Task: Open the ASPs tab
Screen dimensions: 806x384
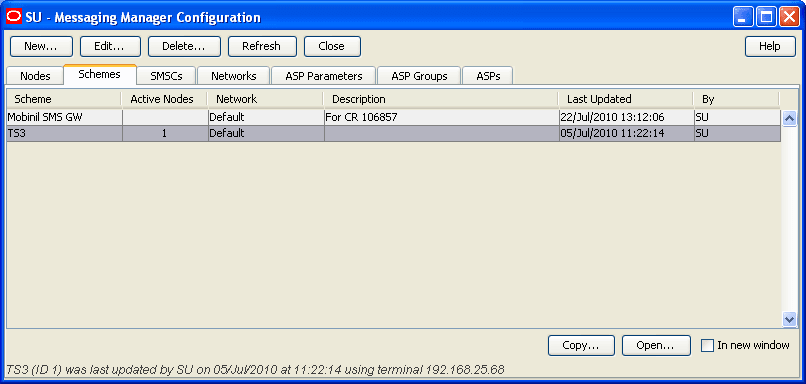Action: (x=487, y=76)
